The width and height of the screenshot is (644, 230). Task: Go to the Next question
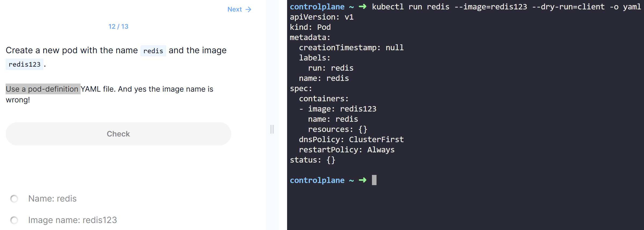(239, 9)
